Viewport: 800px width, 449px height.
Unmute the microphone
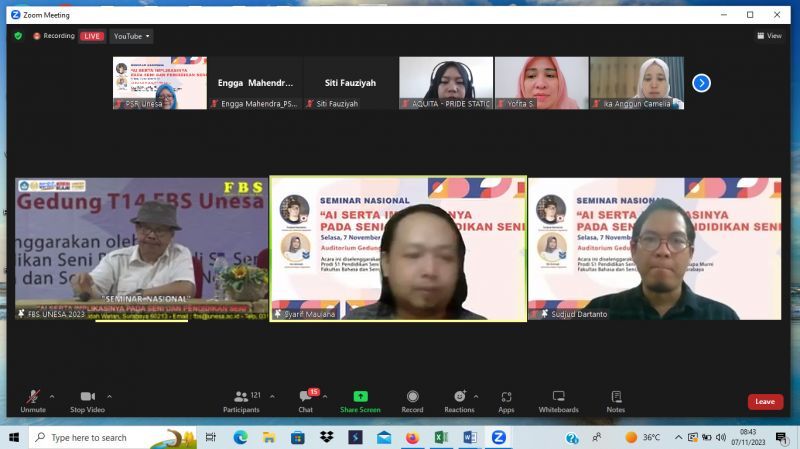pyautogui.click(x=33, y=400)
